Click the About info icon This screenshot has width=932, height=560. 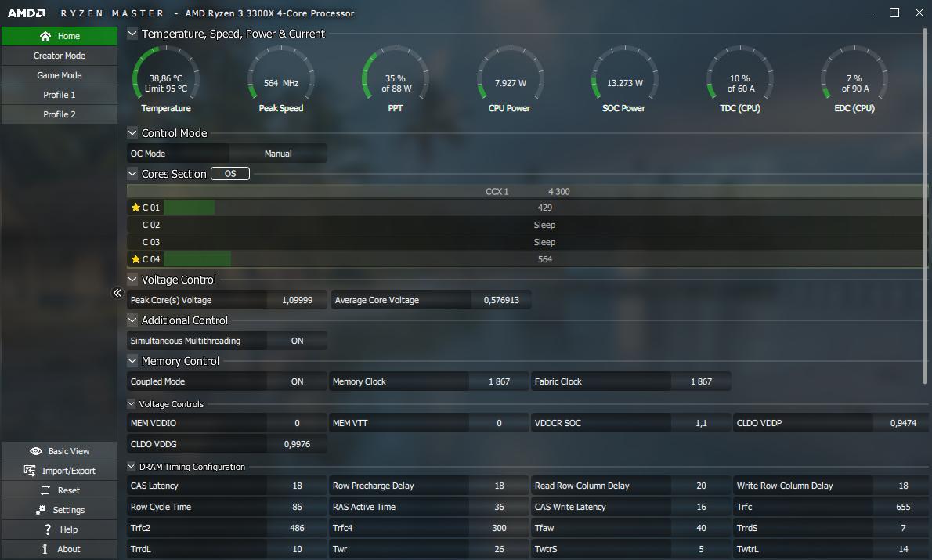pyautogui.click(x=45, y=549)
